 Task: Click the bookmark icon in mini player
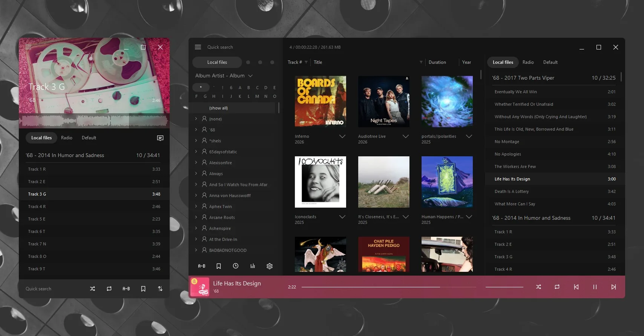tap(143, 289)
